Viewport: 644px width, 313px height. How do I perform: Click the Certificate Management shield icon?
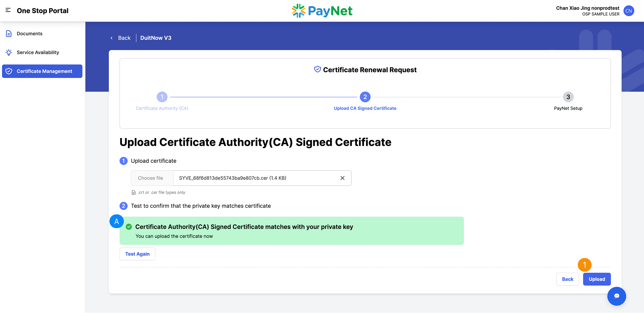click(9, 71)
